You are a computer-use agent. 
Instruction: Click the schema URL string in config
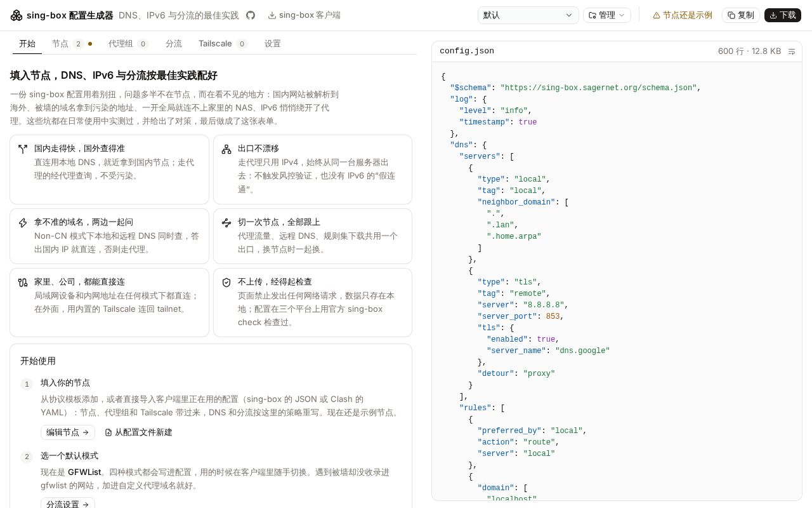[x=598, y=88]
